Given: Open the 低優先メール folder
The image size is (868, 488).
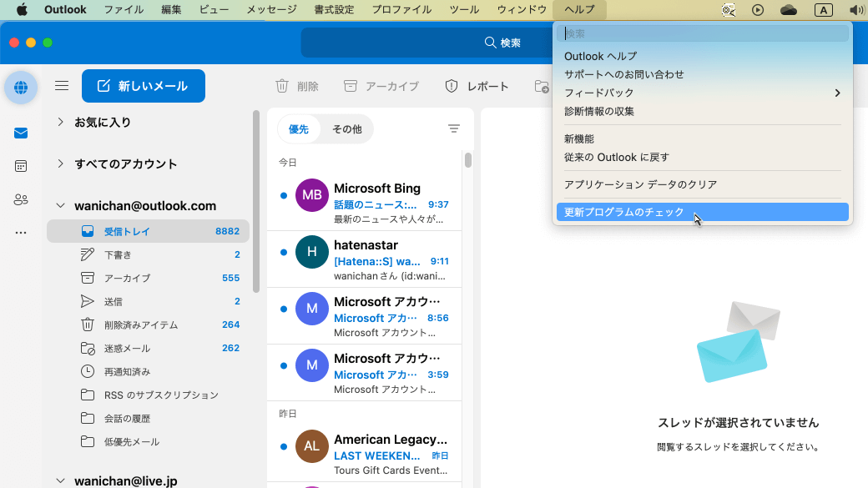Looking at the screenshot, I should (148, 441).
